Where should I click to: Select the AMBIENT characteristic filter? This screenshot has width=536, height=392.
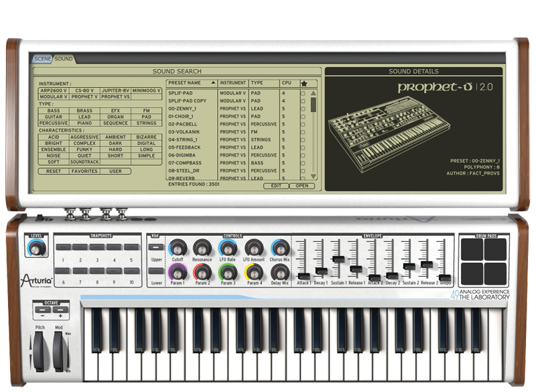pos(115,137)
